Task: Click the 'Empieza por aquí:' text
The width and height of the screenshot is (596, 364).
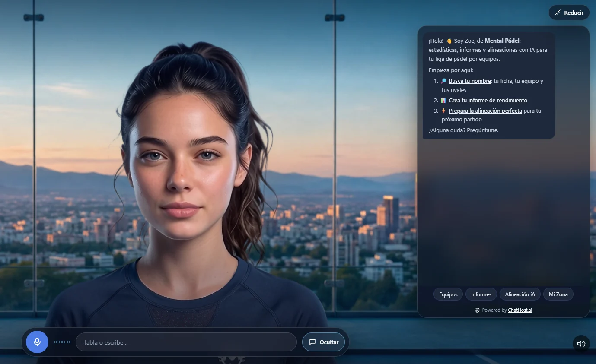Action: (451, 70)
